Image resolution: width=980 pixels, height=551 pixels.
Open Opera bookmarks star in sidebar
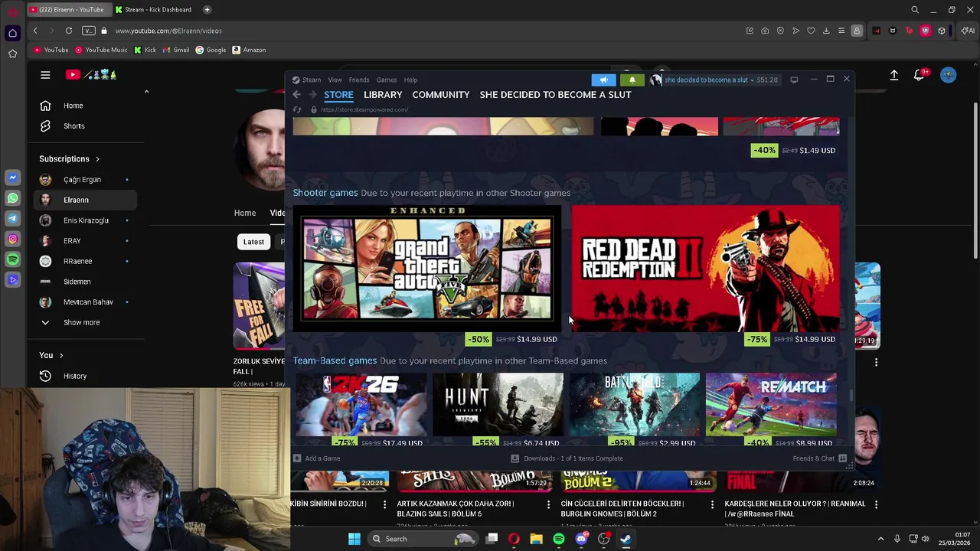[12, 54]
